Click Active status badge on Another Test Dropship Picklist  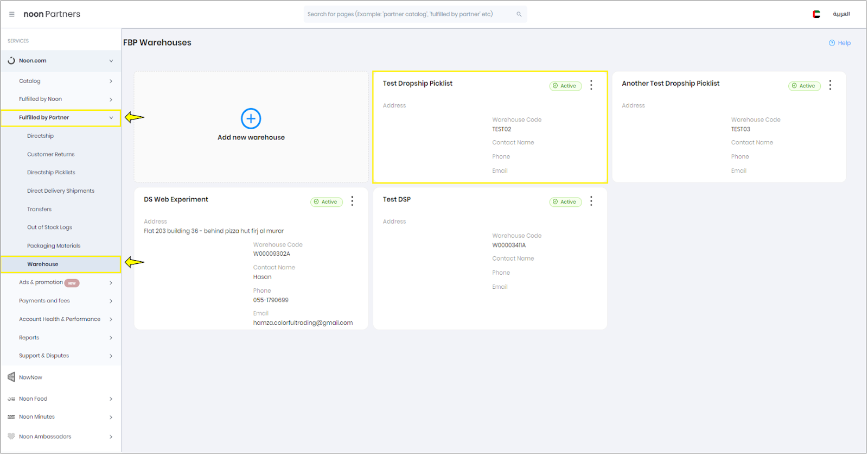click(x=804, y=86)
